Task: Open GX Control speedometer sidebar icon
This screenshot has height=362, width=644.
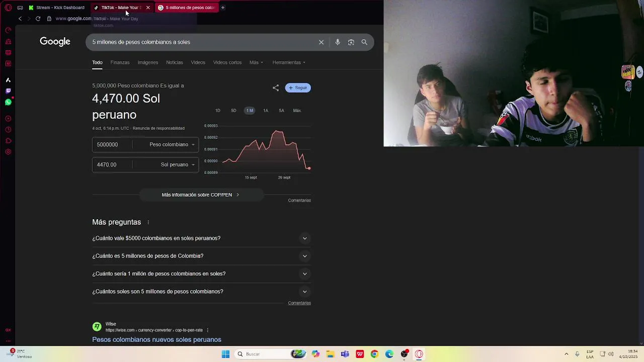Action: pos(8,30)
